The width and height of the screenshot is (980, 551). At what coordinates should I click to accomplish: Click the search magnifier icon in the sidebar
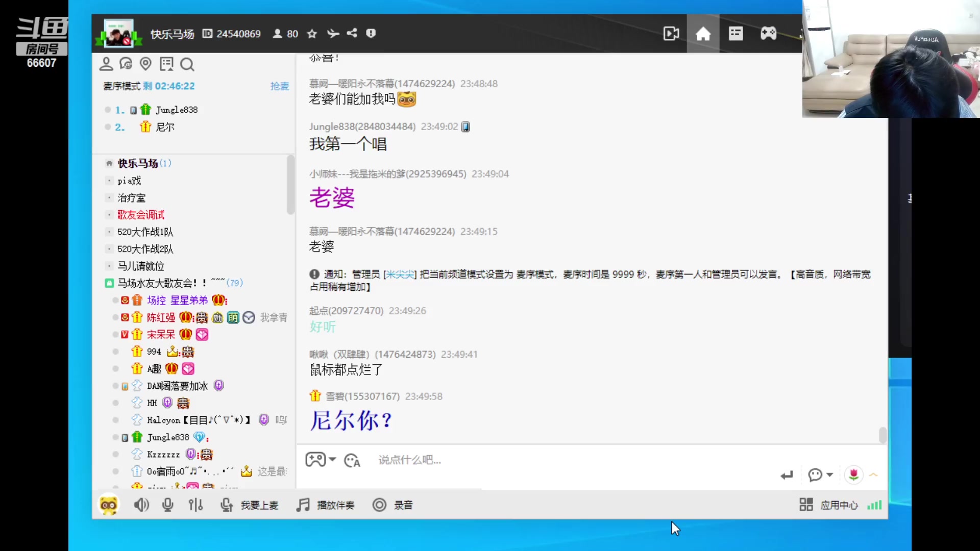pos(187,64)
